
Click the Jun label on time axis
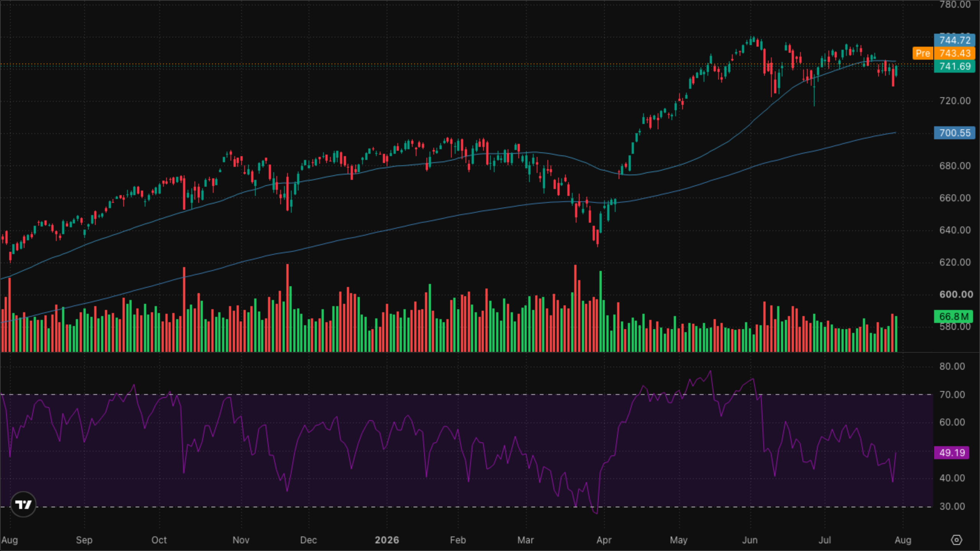point(750,540)
